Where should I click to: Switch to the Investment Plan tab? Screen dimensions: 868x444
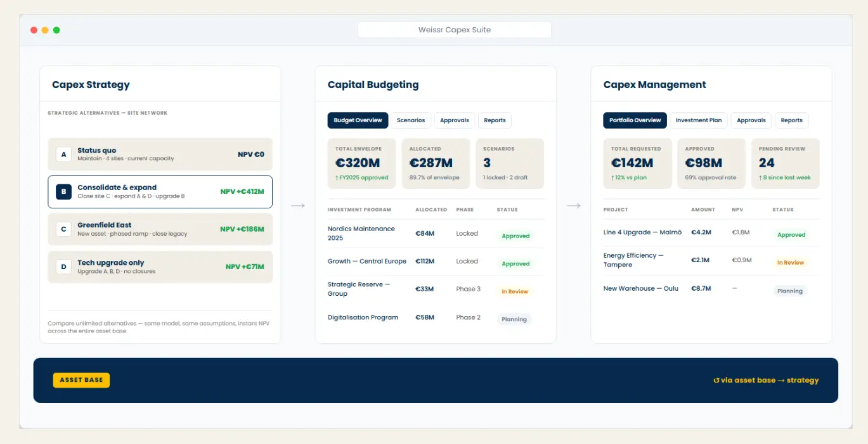tap(699, 120)
